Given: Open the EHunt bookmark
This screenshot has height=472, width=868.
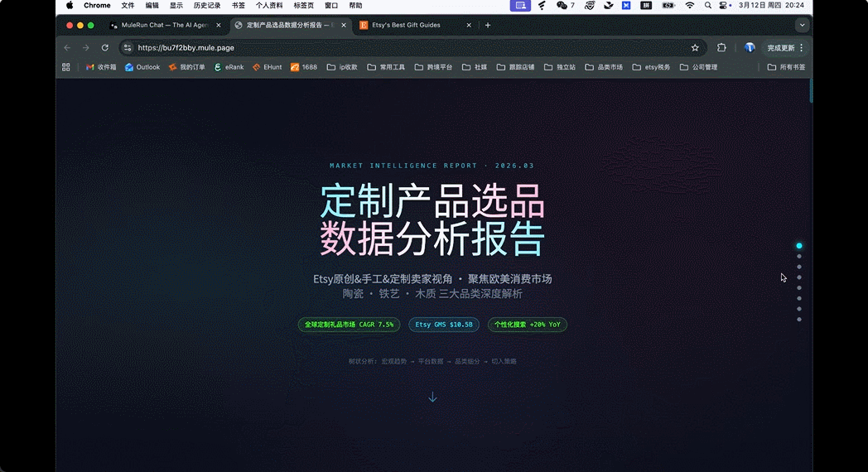Looking at the screenshot, I should [267, 67].
